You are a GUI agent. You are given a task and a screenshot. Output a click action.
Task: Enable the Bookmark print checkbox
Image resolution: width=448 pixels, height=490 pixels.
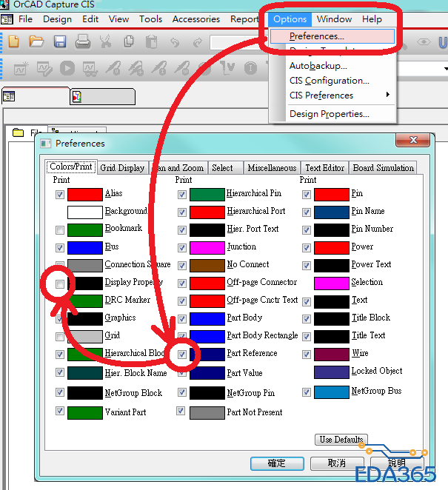(x=60, y=230)
